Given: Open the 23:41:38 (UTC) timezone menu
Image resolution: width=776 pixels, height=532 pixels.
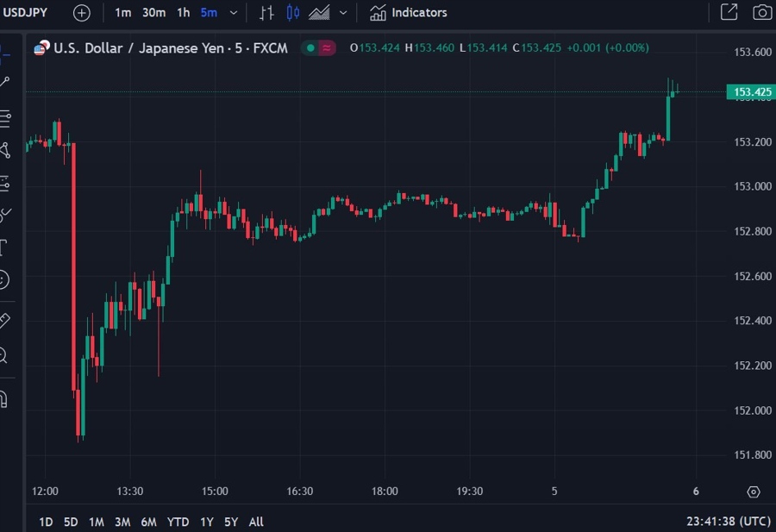Looking at the screenshot, I should (729, 522).
